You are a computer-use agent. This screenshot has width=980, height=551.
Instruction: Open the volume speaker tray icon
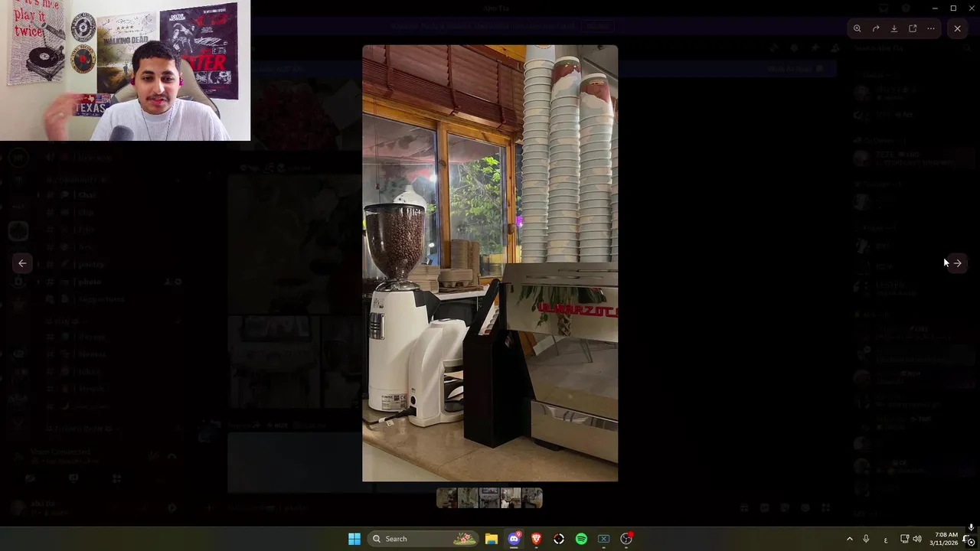pyautogui.click(x=917, y=539)
